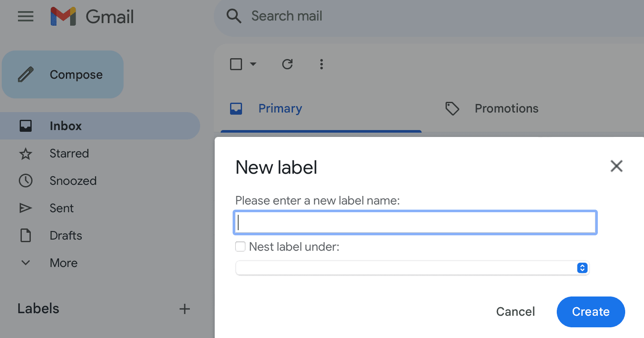Open Gmail's main navigation hamburger menu
This screenshot has width=644, height=338.
26,16
